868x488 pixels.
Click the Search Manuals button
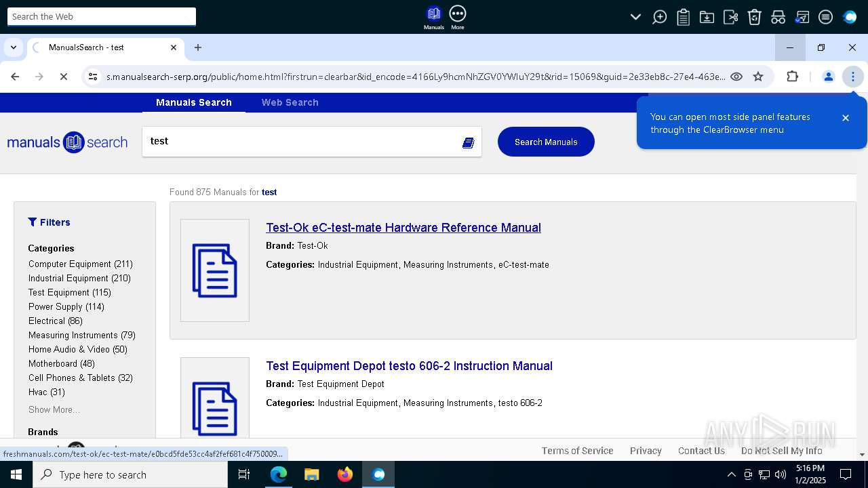(x=546, y=142)
